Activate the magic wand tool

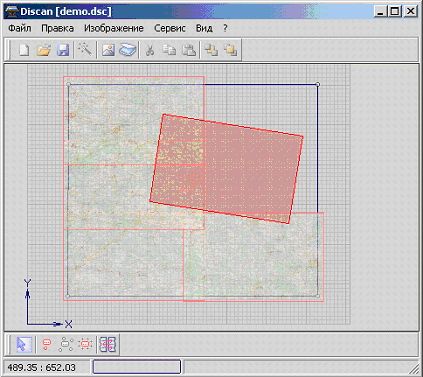coord(85,50)
